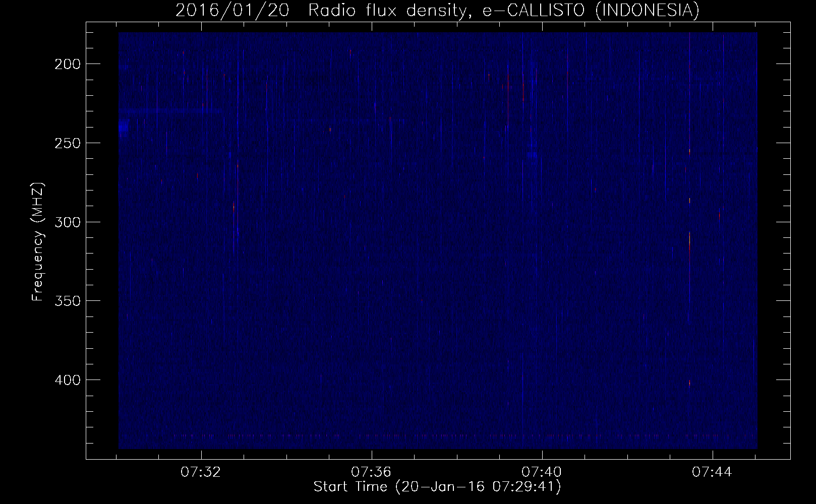Viewport: 816px width, 504px height.
Task: Click the '07:36' time axis label
Action: pos(372,472)
